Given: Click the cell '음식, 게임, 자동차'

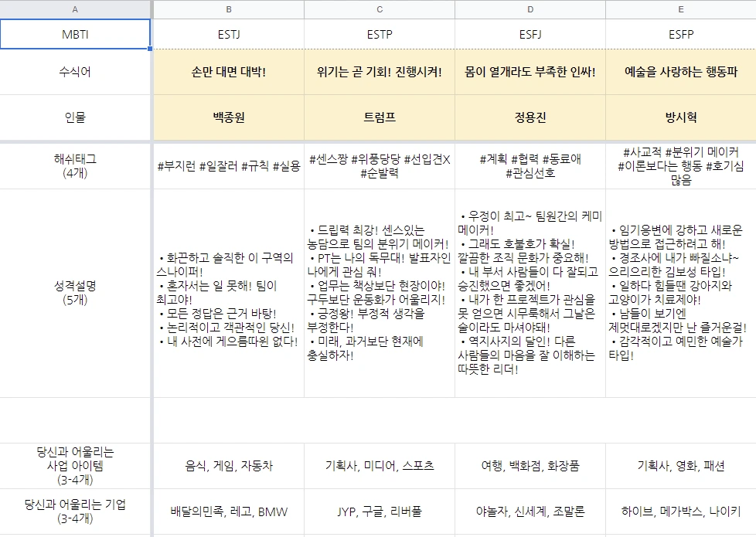Looking at the screenshot, I should [229, 466].
